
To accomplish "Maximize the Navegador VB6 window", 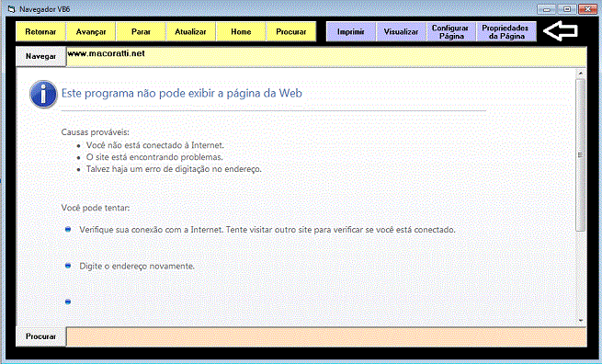I will point(567,9).
